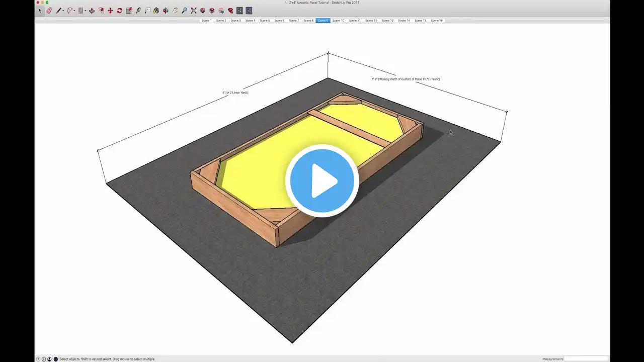
Task: Choose the Text label tool
Action: pos(147,10)
